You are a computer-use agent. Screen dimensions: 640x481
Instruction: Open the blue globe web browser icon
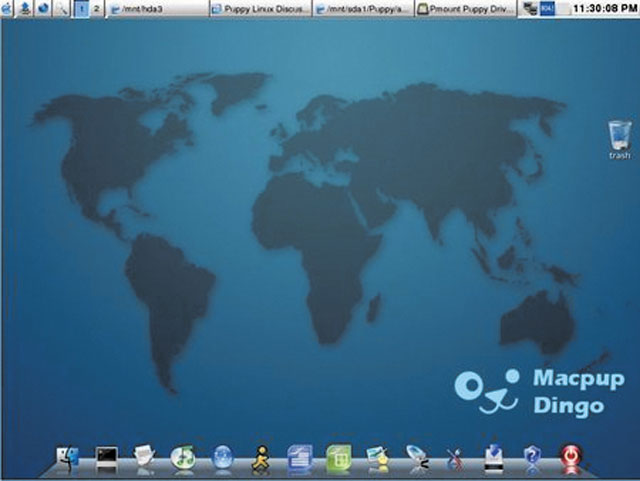(222, 458)
